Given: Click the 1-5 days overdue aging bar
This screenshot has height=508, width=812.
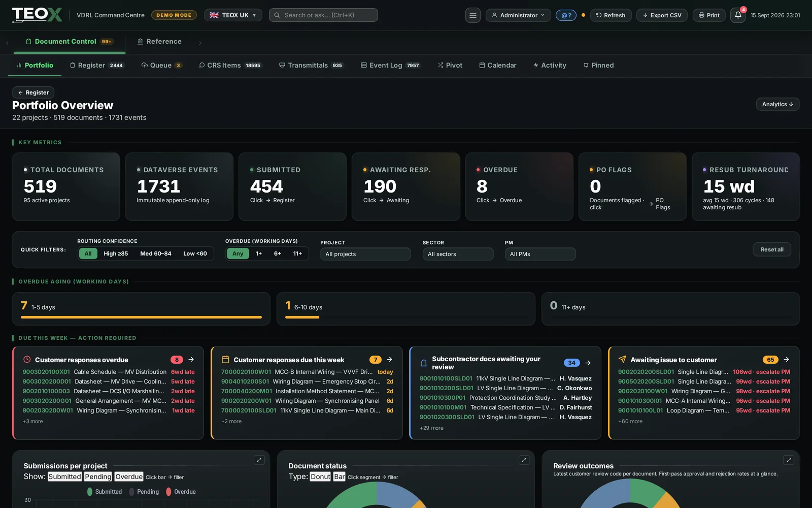Looking at the screenshot, I should (x=141, y=308).
